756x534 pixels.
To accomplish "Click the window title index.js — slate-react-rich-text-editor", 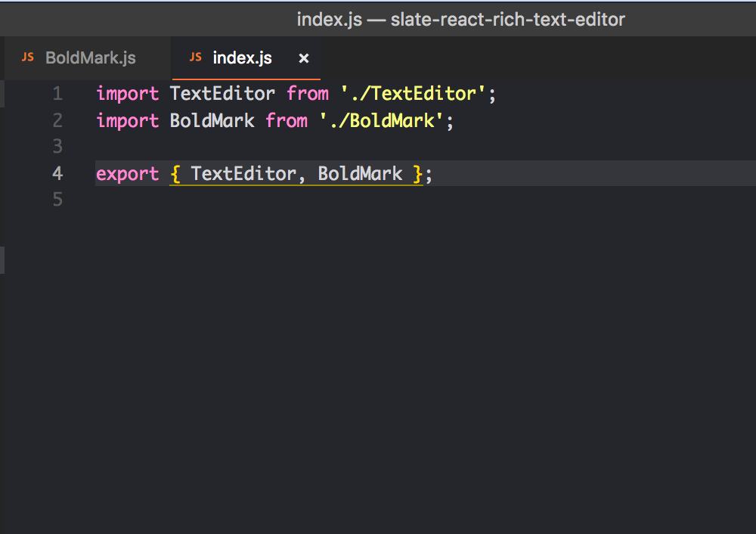I will point(461,20).
